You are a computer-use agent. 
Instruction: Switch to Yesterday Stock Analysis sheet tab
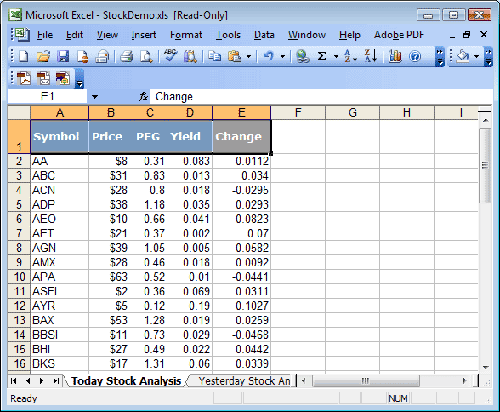pyautogui.click(x=244, y=381)
